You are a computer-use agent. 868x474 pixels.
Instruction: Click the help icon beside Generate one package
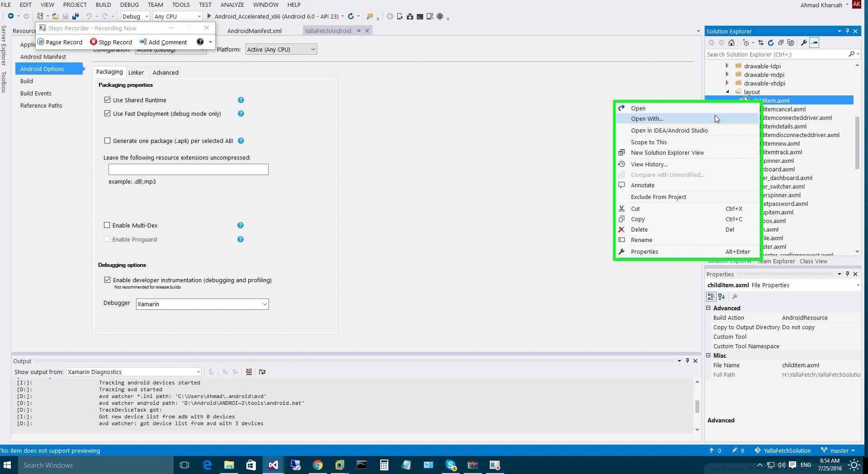point(241,141)
